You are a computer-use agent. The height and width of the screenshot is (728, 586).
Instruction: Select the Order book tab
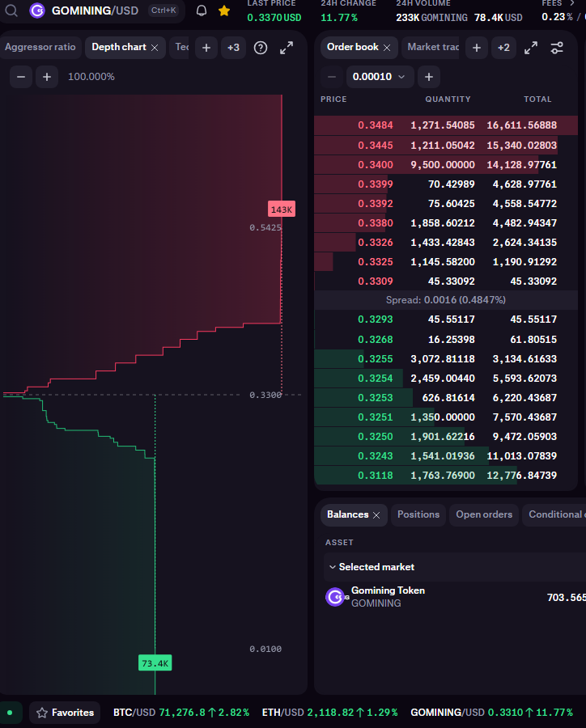click(353, 47)
